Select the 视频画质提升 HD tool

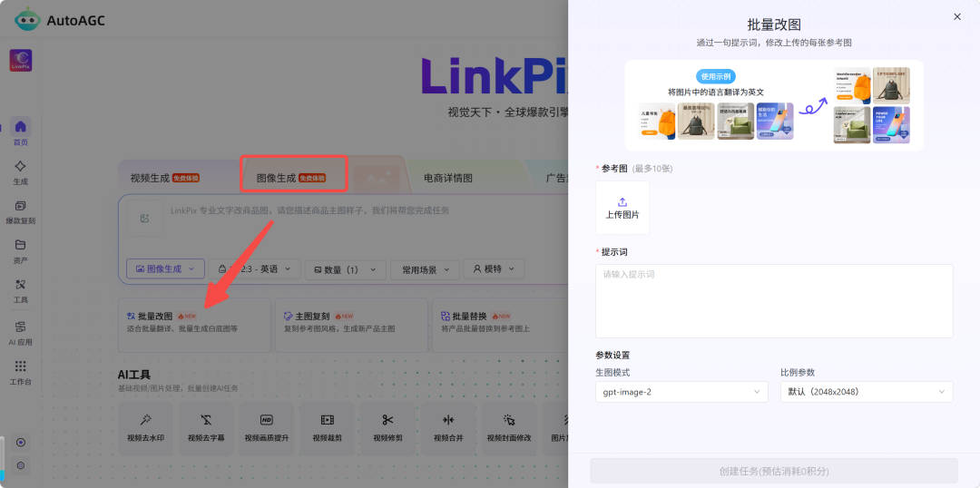pyautogui.click(x=266, y=428)
